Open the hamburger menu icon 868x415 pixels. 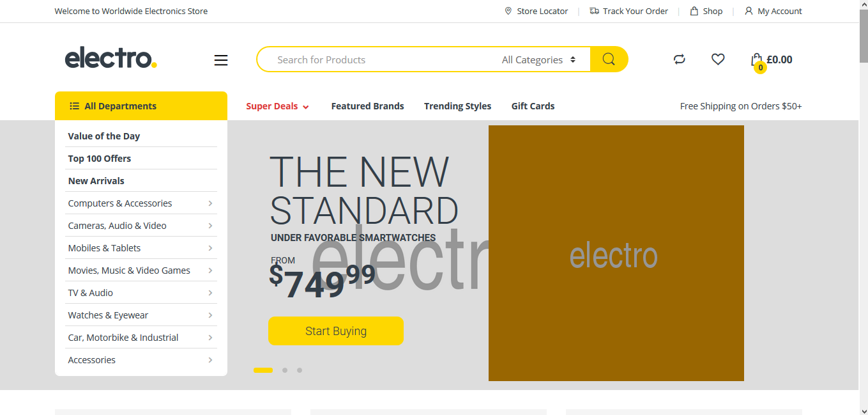221,60
